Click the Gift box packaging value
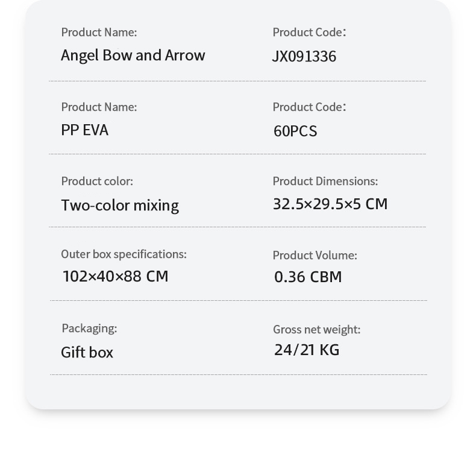Viewport: 476px width, 460px height. tap(87, 352)
